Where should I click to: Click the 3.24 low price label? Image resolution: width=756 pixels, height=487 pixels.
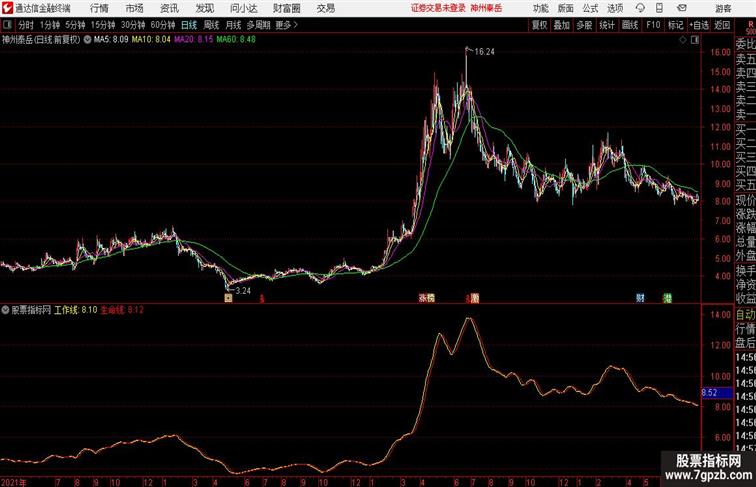243,291
